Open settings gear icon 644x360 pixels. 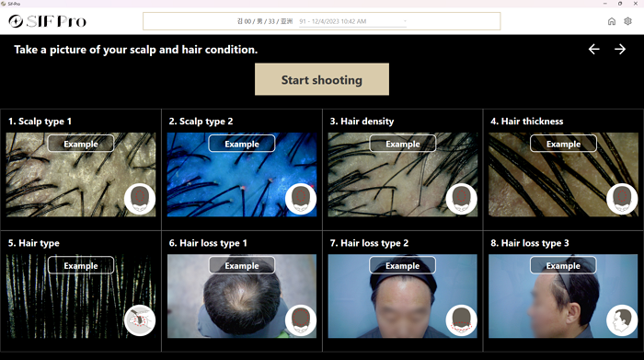pyautogui.click(x=627, y=21)
